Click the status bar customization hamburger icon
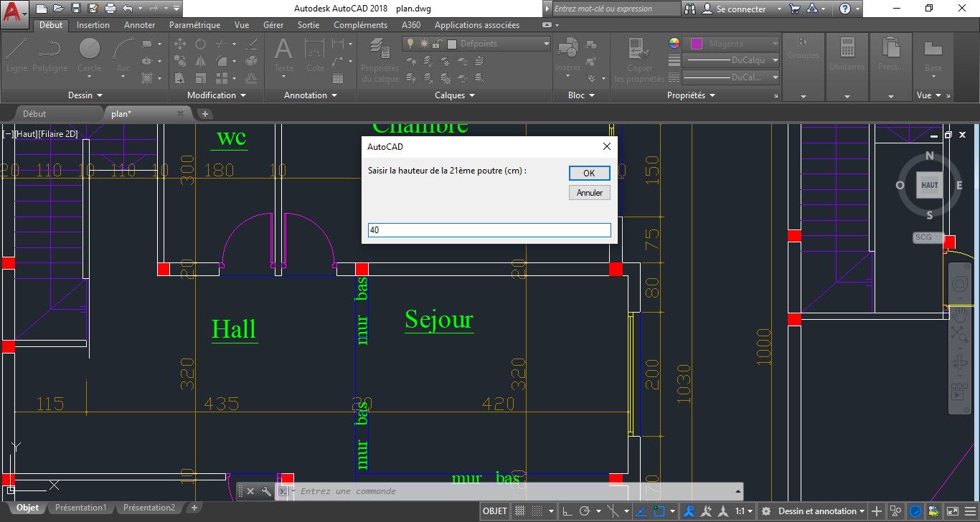Viewport: 980px width, 522px height. click(971, 511)
